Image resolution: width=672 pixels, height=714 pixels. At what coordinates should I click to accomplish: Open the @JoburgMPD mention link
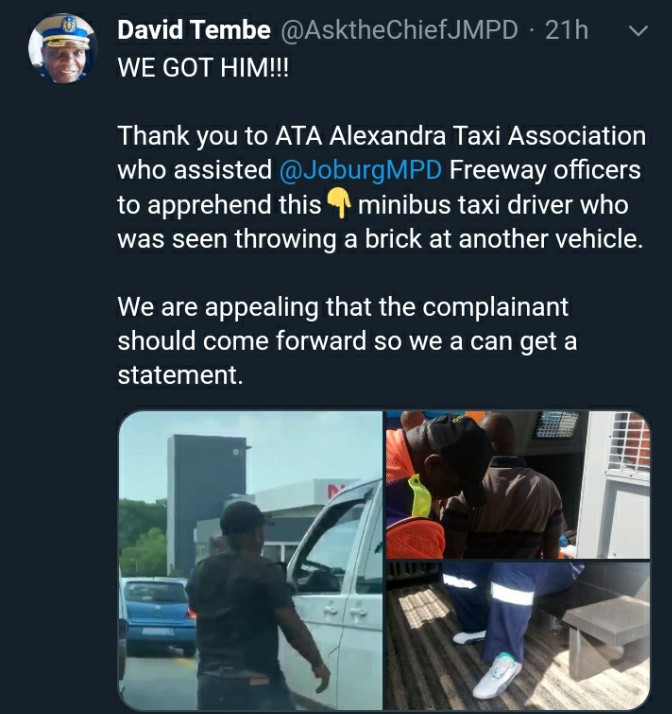point(360,170)
